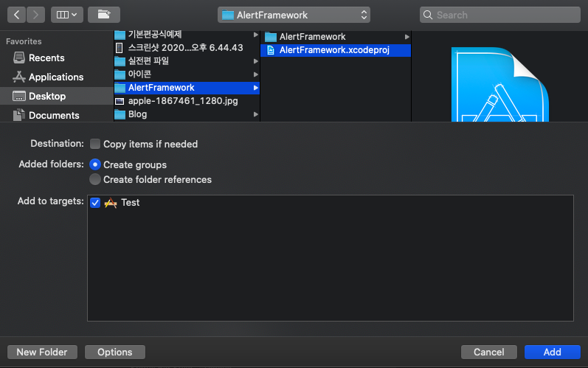Select AlertFramework subfolder in second column

(x=336, y=37)
